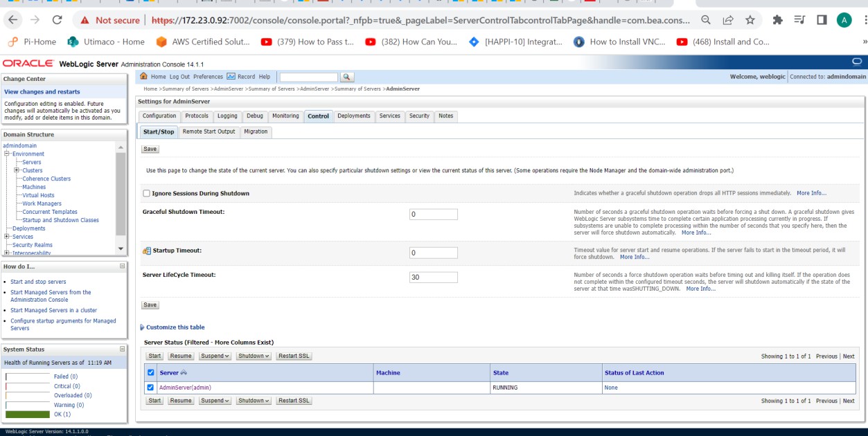
Task: Uncheck the AdminServer(admin) row checkbox
Action: point(150,388)
